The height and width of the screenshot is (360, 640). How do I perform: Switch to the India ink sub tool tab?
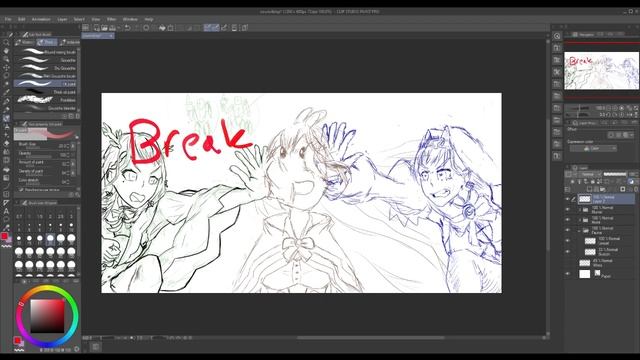point(69,42)
